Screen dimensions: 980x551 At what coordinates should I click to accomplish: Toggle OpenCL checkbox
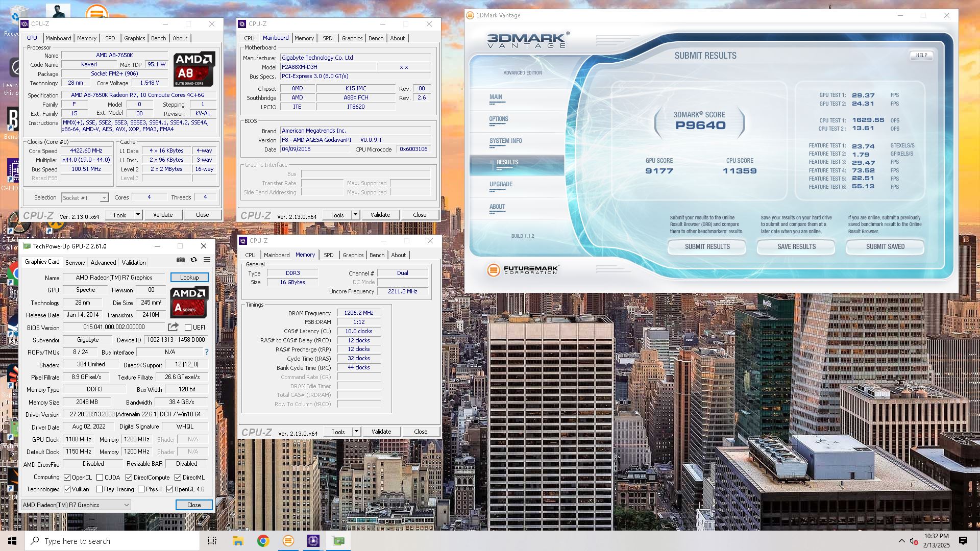tap(67, 478)
